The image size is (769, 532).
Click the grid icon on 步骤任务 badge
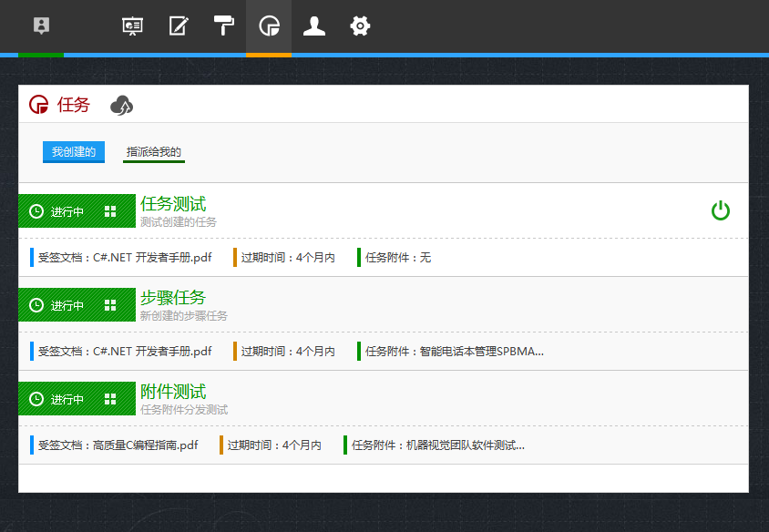(x=111, y=304)
